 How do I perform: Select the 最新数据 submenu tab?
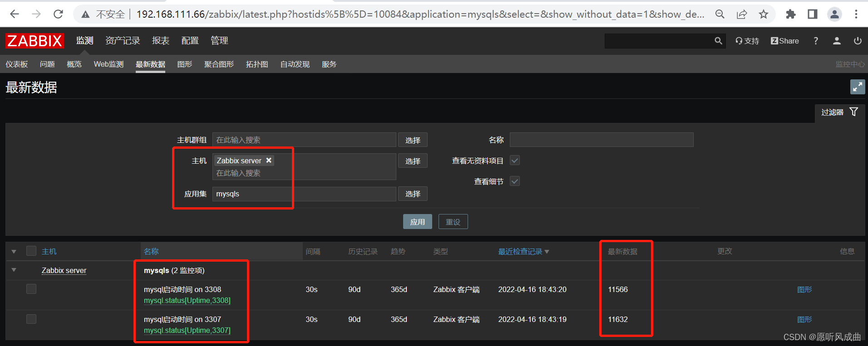pyautogui.click(x=150, y=64)
